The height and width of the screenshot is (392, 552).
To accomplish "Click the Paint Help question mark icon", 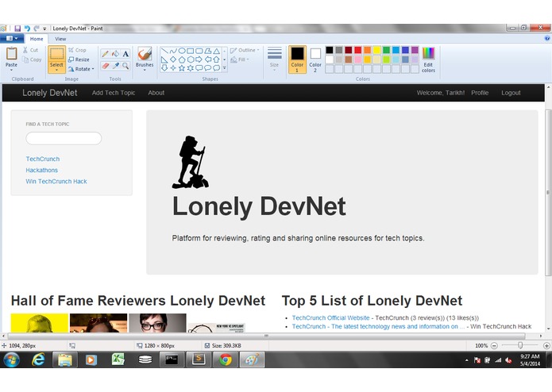I will pos(547,38).
